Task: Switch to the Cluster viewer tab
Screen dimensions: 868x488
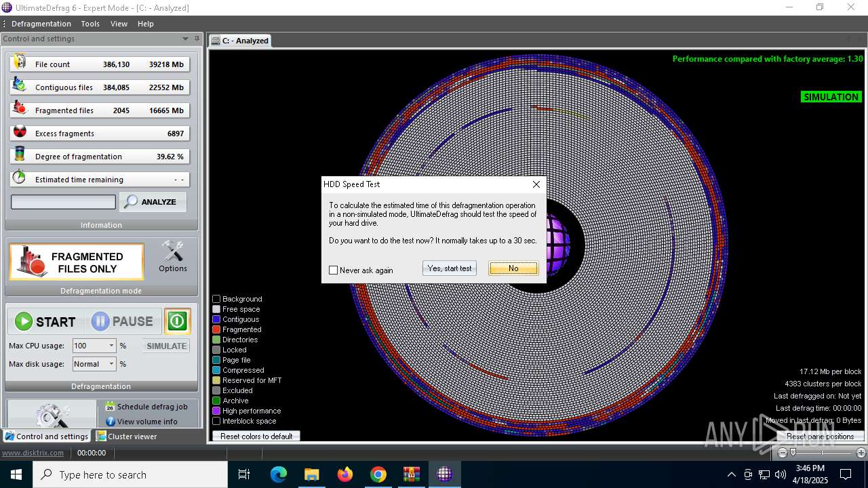Action: (126, 436)
